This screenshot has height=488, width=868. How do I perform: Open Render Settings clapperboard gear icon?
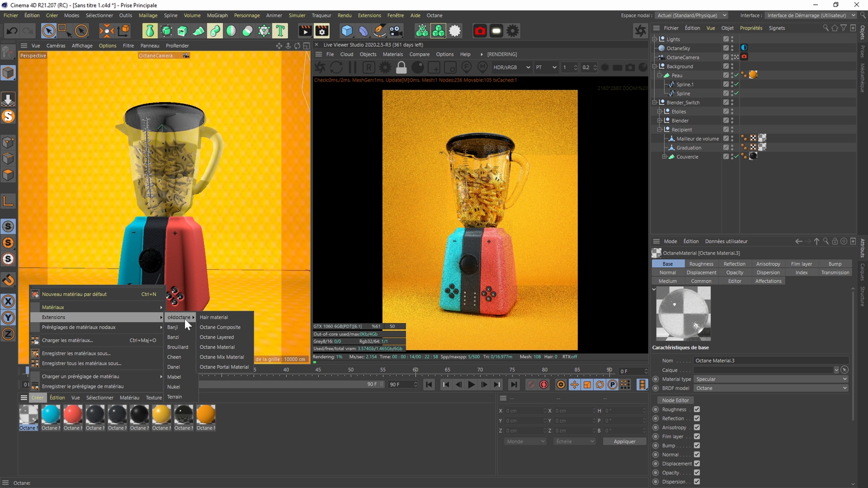click(322, 31)
